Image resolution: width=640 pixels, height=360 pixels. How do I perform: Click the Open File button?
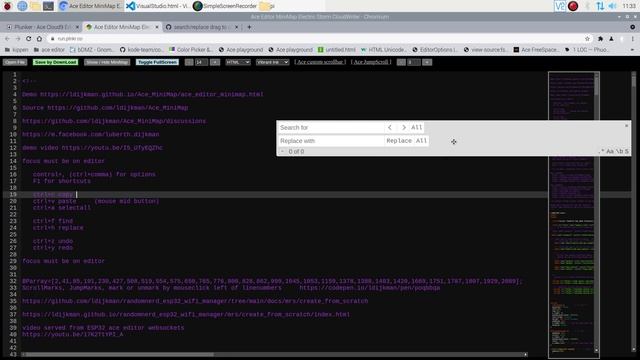(x=15, y=62)
